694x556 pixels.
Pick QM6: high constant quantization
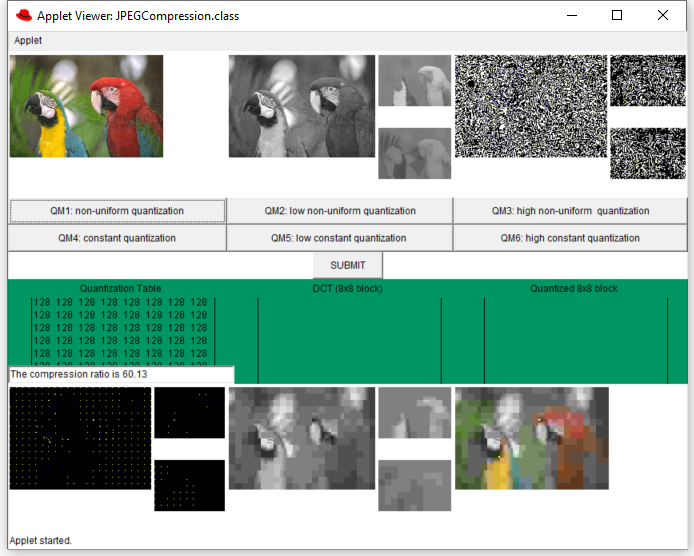570,238
